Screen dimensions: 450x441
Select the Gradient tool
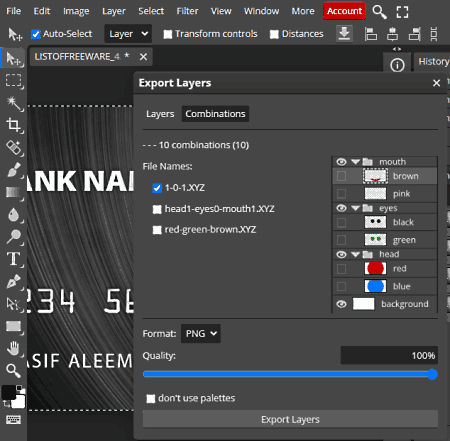click(13, 192)
